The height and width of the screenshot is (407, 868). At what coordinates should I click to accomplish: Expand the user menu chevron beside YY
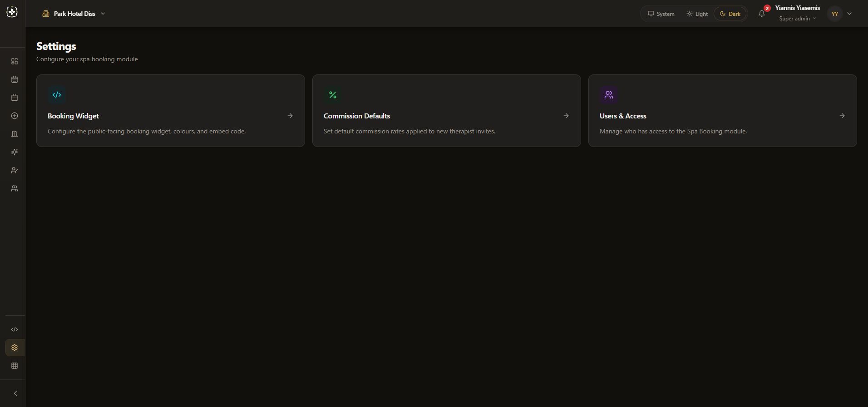[849, 14]
